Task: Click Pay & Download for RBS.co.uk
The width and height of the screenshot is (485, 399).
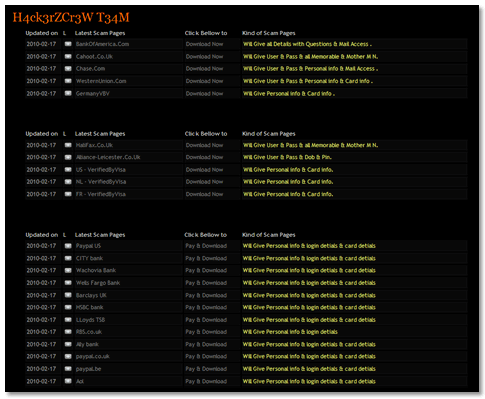Action: pyautogui.click(x=206, y=332)
